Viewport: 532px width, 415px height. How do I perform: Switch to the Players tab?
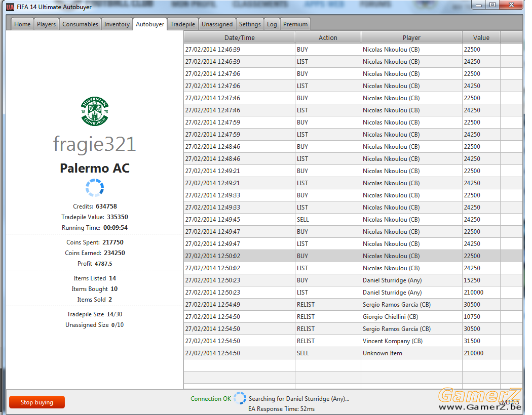[46, 24]
